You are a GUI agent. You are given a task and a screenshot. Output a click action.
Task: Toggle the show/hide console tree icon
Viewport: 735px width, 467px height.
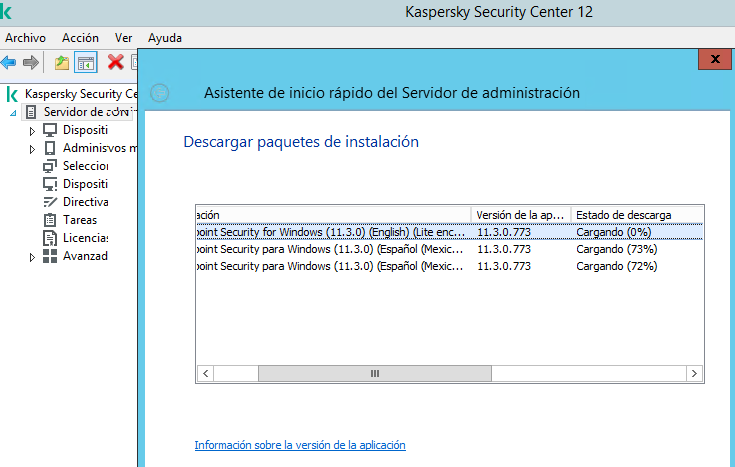pos(87,62)
